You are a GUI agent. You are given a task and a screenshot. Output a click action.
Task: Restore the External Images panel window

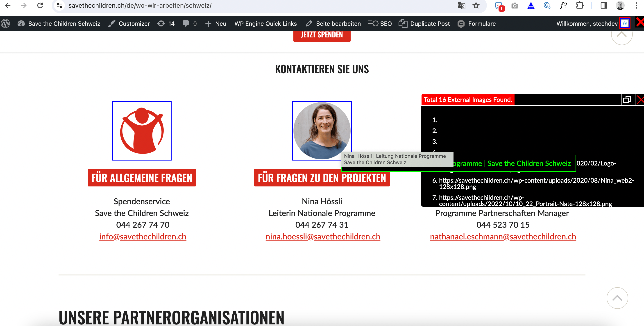[627, 100]
